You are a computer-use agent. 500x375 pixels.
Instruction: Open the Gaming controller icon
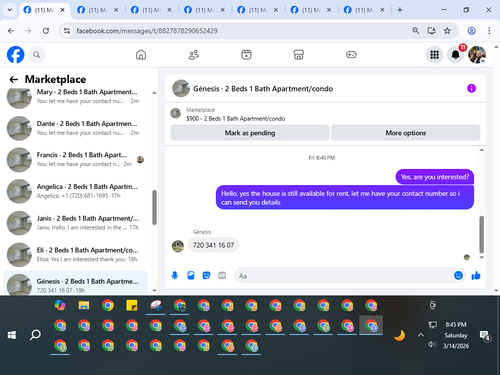[351, 55]
